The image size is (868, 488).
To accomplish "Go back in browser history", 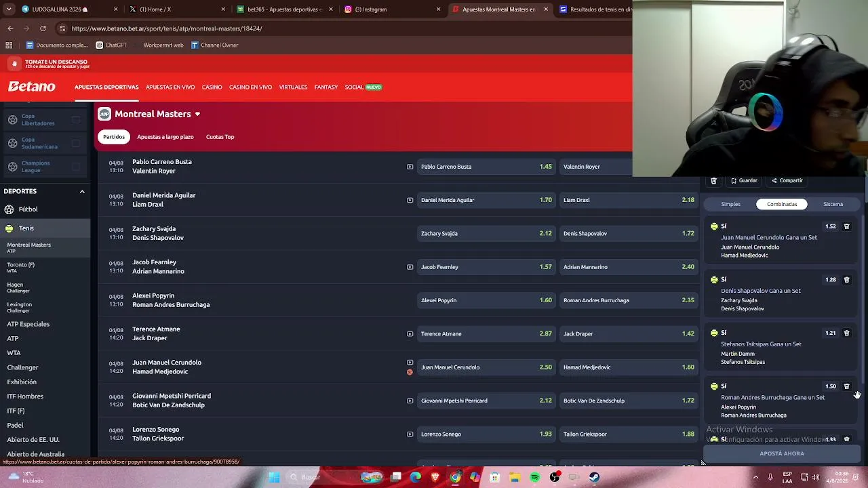I will point(10,28).
